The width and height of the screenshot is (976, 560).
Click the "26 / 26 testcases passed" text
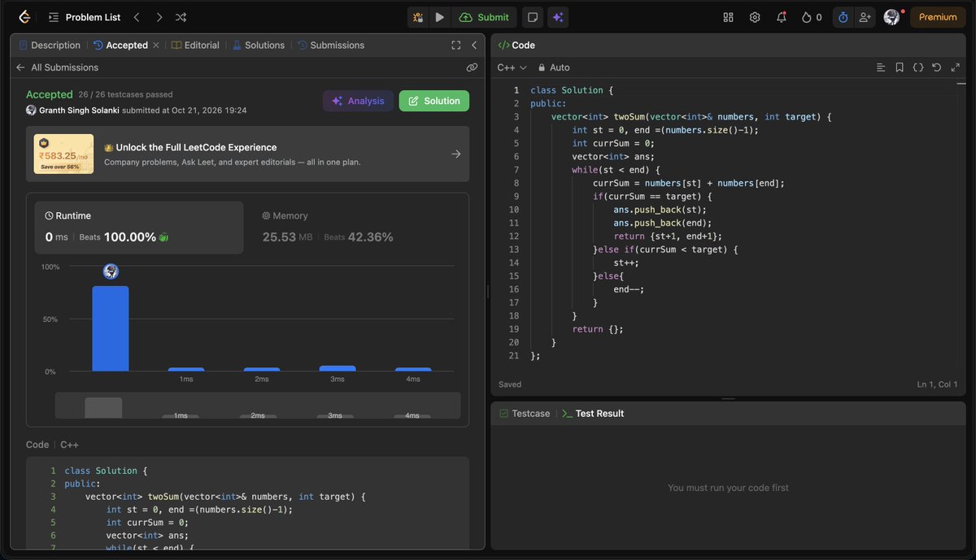tap(125, 94)
